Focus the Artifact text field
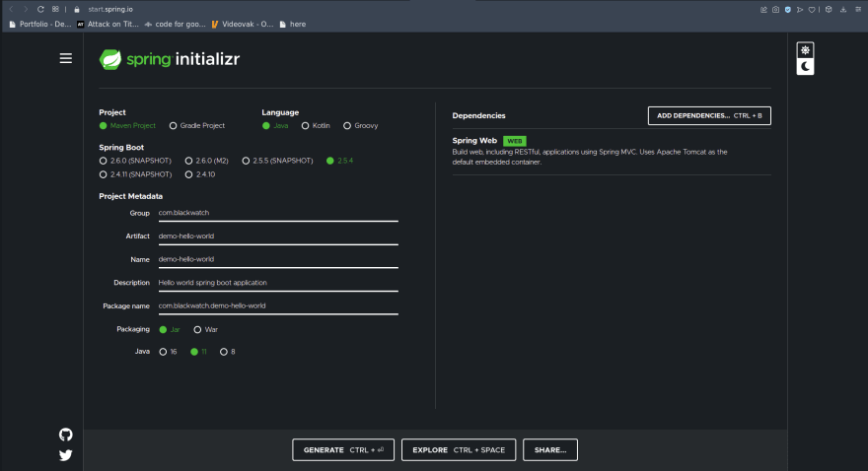The height and width of the screenshot is (471, 868). (x=278, y=236)
